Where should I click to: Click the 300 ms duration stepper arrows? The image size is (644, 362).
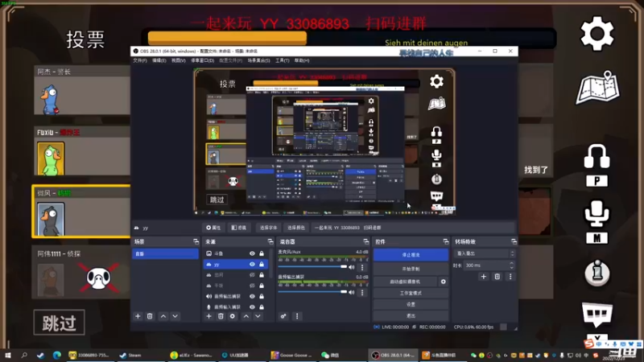click(x=511, y=265)
